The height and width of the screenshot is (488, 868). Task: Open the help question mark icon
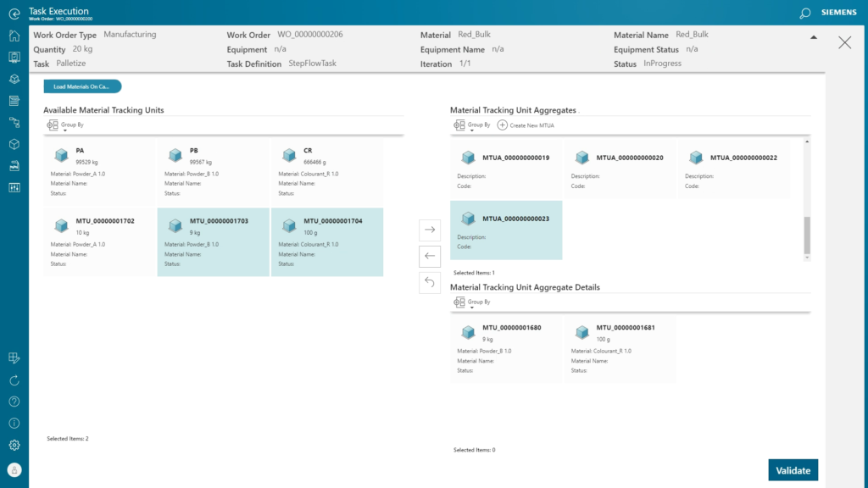coord(14,402)
